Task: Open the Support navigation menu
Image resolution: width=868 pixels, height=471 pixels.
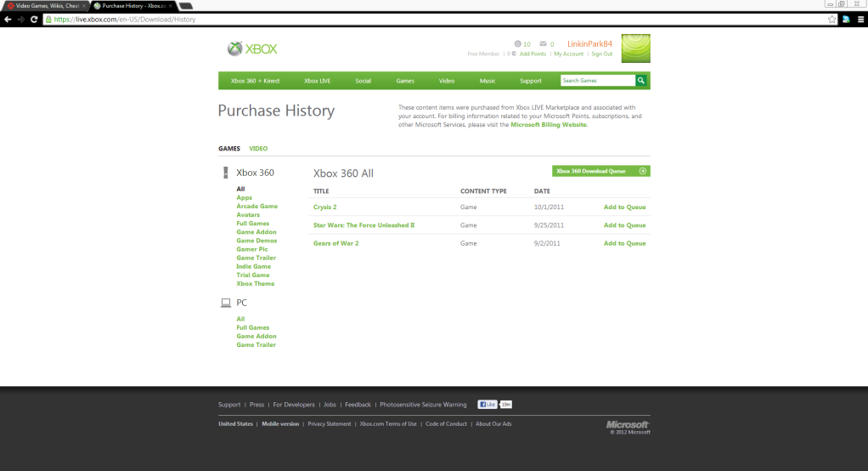Action: [x=530, y=81]
